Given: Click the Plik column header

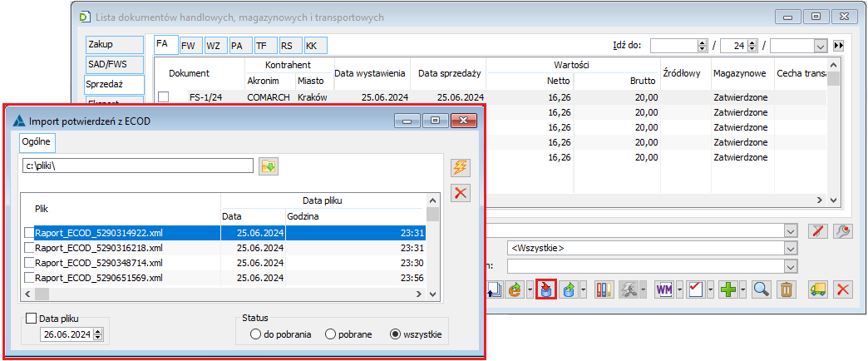Looking at the screenshot, I should pyautogui.click(x=121, y=208).
